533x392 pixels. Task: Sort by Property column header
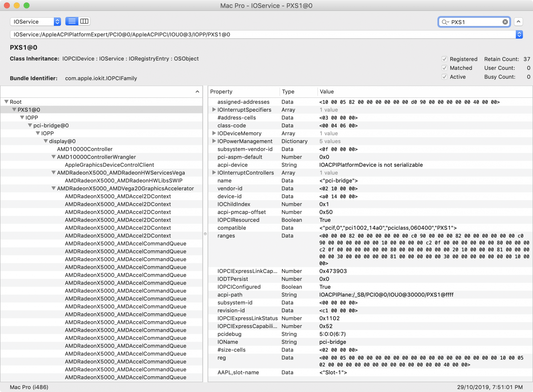(244, 92)
